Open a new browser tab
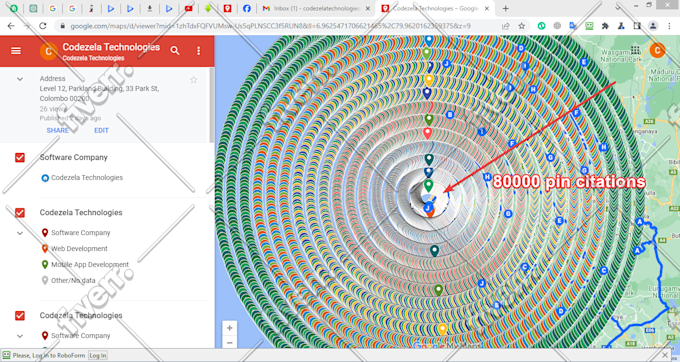 point(506,8)
